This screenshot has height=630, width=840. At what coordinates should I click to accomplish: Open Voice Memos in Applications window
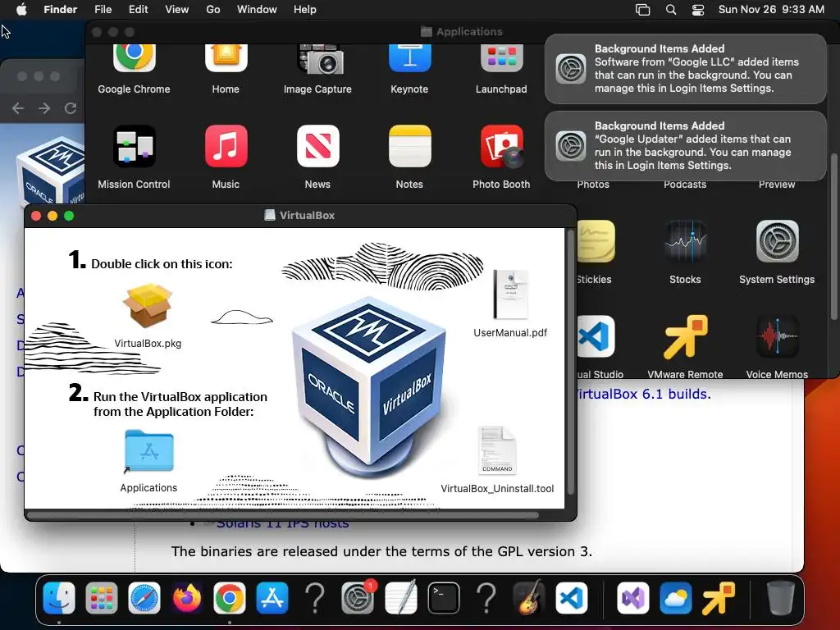pos(778,337)
